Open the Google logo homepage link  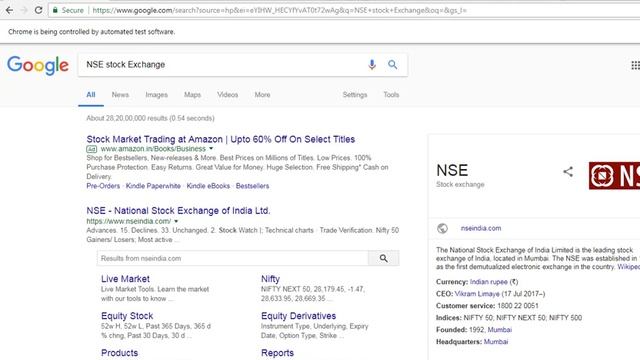pos(38,65)
